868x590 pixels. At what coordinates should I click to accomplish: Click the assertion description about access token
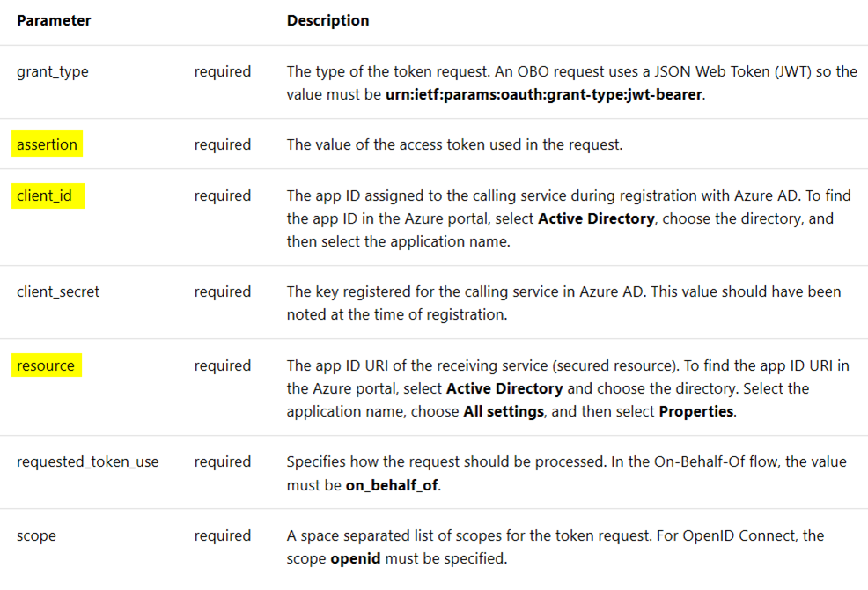coord(454,144)
